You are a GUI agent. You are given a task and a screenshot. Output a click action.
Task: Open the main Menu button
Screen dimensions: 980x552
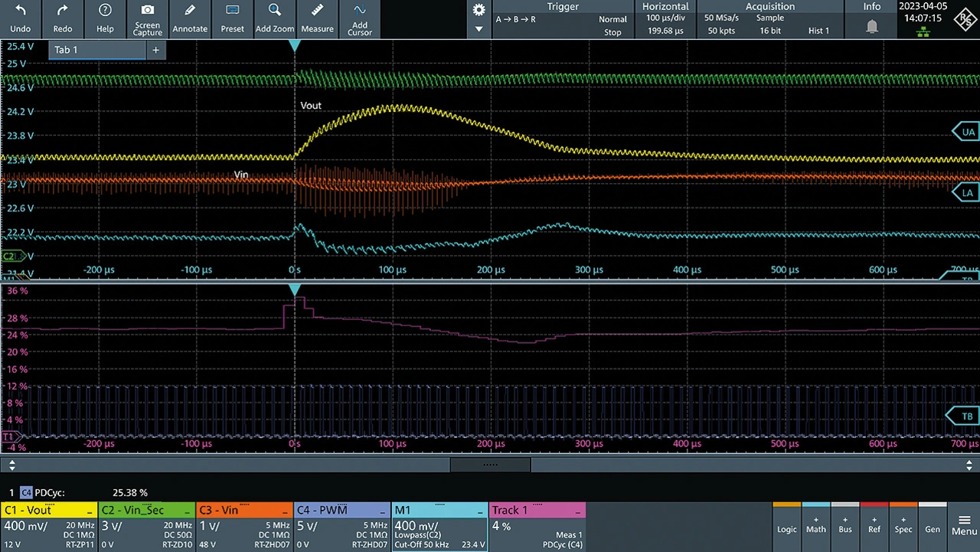click(963, 527)
